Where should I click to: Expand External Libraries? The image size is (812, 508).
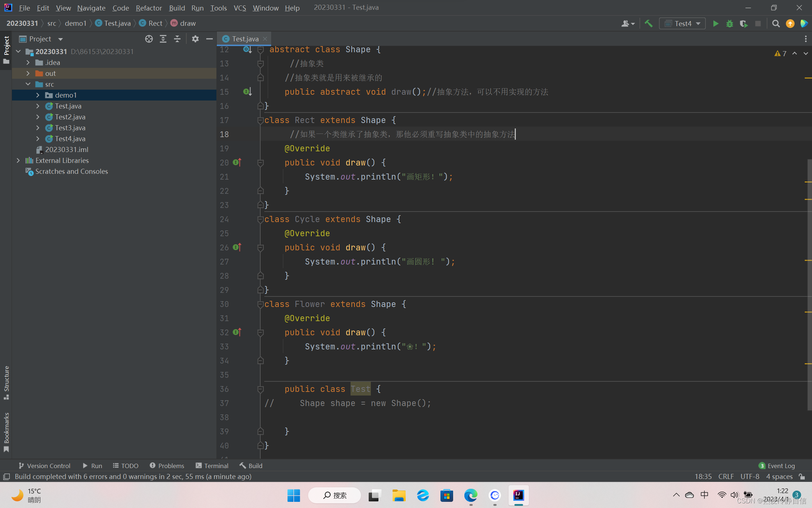click(18, 160)
